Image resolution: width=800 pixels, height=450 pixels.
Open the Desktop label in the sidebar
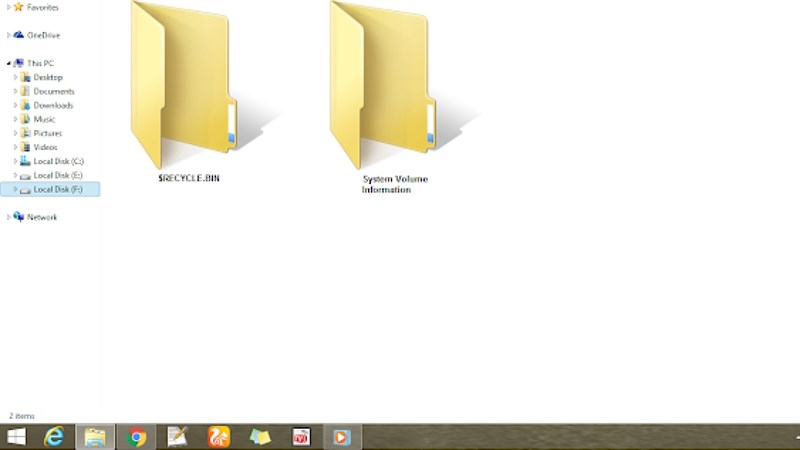coord(48,78)
